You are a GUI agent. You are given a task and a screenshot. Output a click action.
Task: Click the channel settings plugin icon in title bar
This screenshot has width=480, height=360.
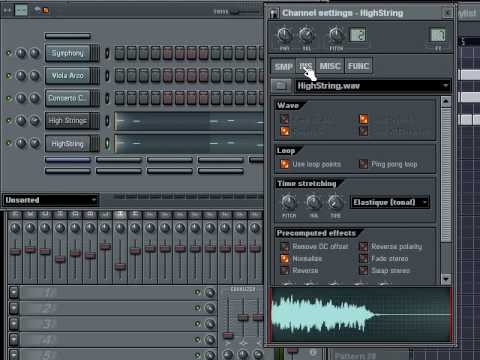point(274,13)
